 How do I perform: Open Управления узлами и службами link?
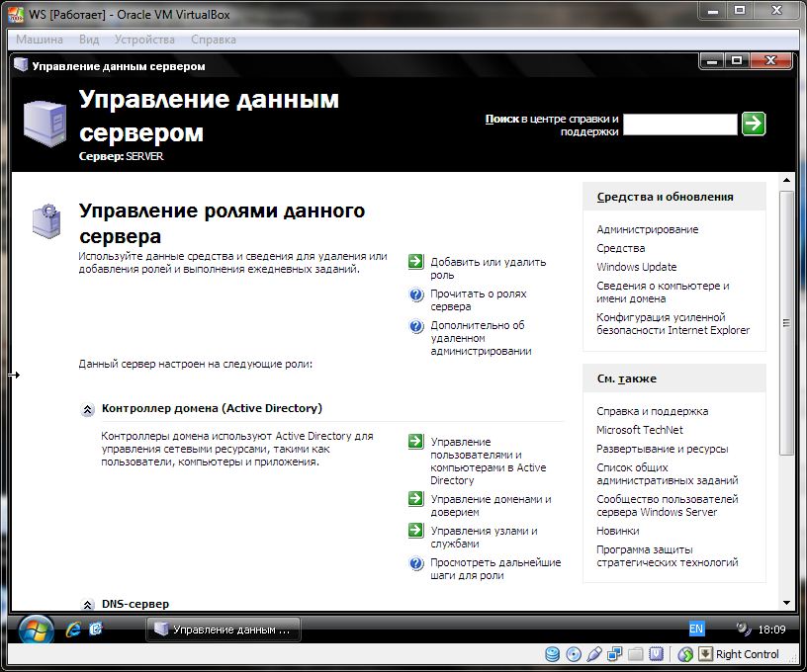(x=484, y=538)
